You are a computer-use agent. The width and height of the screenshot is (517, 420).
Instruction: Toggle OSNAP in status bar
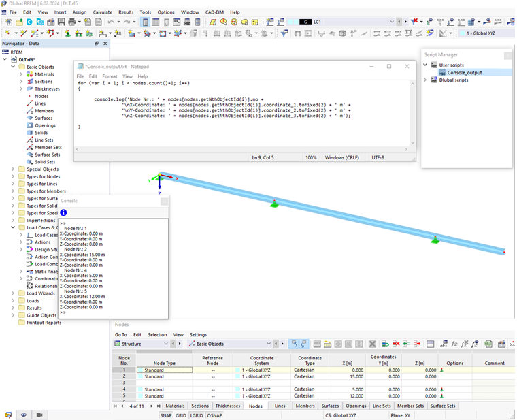[x=214, y=415]
